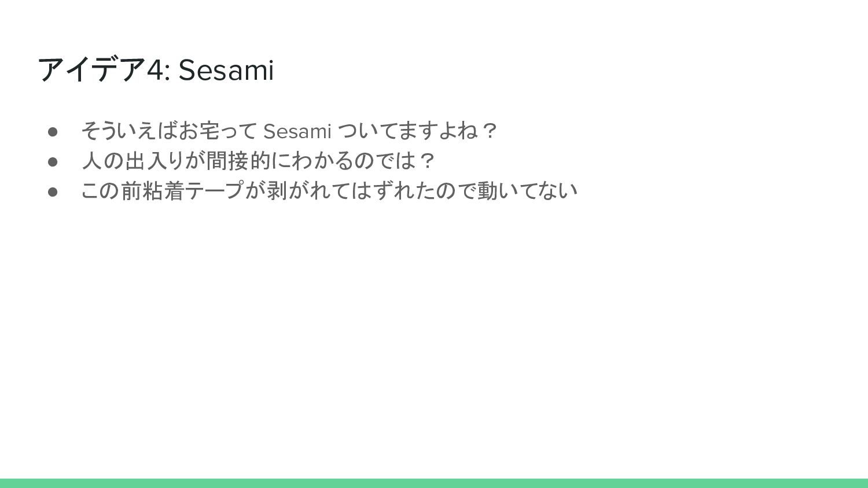This screenshot has width=868, height=488.
Task: Click the first bullet point dot
Action: pyautogui.click(x=53, y=131)
